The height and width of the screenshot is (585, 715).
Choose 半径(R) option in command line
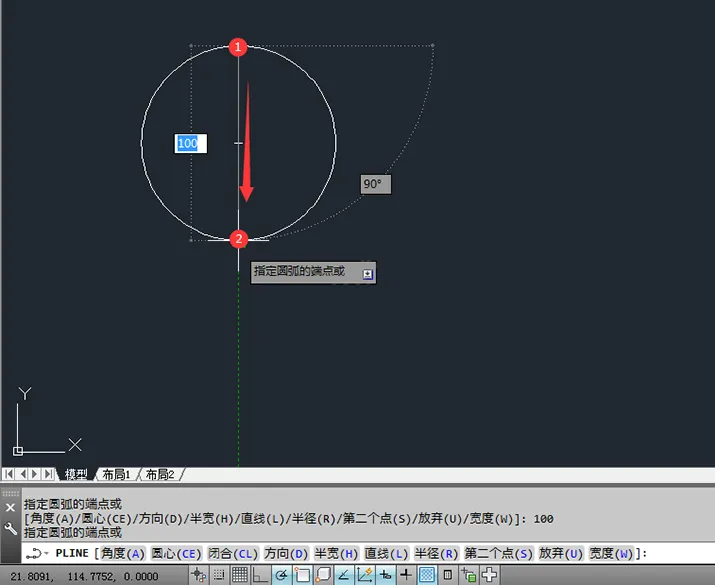point(436,554)
